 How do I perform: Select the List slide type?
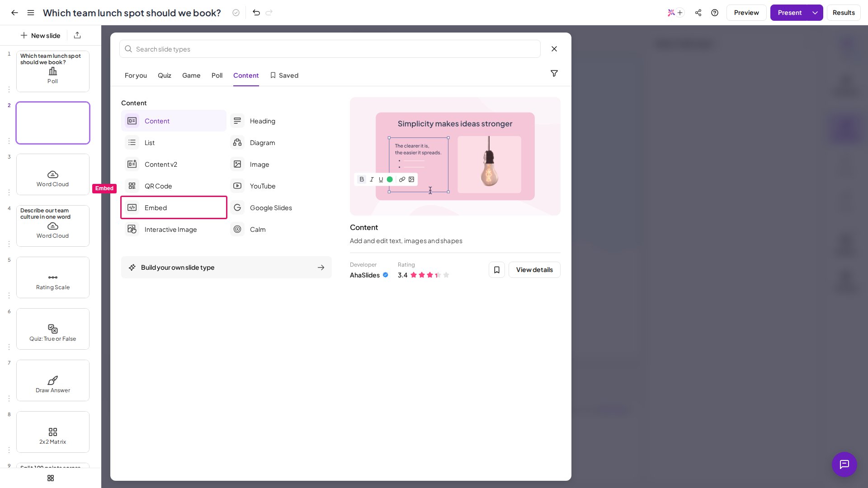pos(174,143)
